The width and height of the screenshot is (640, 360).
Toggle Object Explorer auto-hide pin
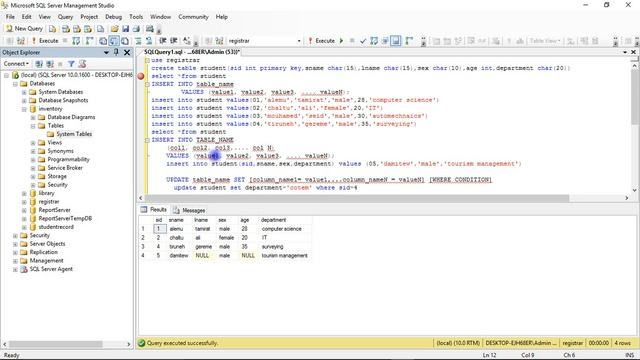point(116,52)
